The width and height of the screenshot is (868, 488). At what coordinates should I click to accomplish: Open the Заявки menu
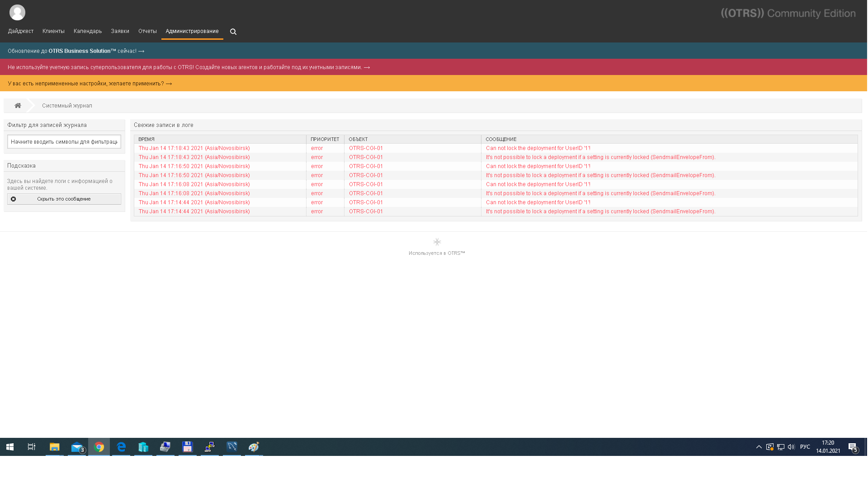click(120, 31)
